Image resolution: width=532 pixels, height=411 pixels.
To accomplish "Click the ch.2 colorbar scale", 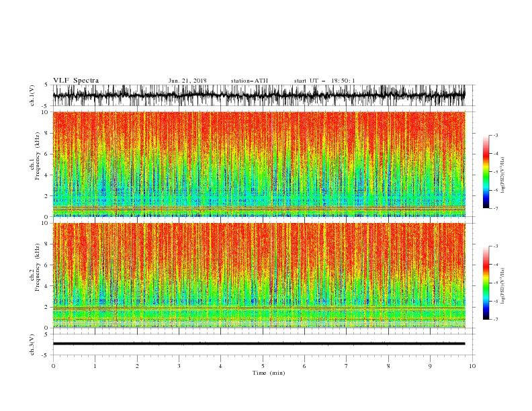I will [x=486, y=283].
